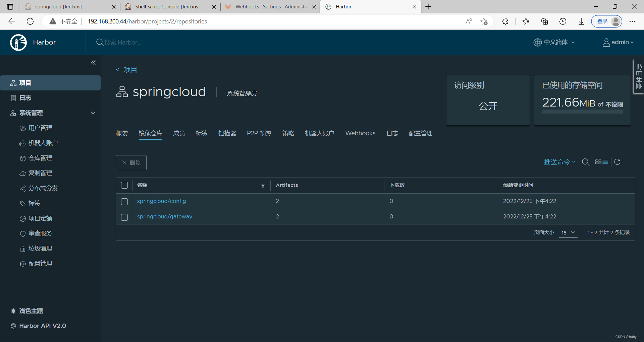The image size is (644, 342).
Task: Close the Shell Script Console tab
Action: (214, 7)
